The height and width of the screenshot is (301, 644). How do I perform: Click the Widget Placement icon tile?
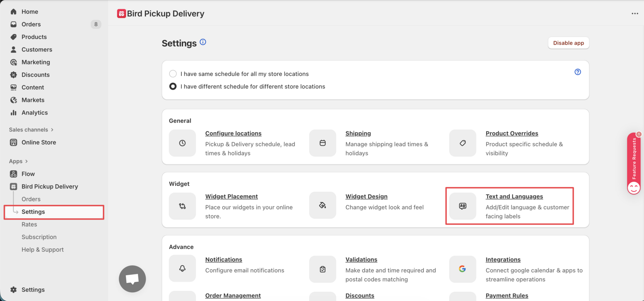(x=182, y=206)
